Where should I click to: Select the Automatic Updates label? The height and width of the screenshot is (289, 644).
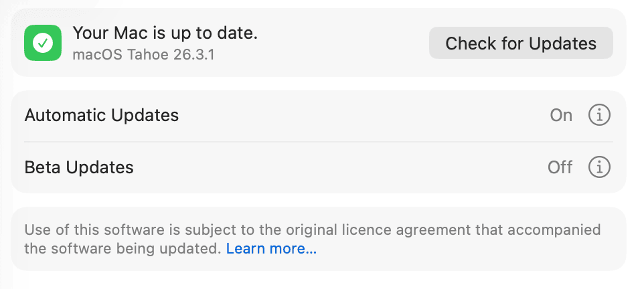point(102,115)
